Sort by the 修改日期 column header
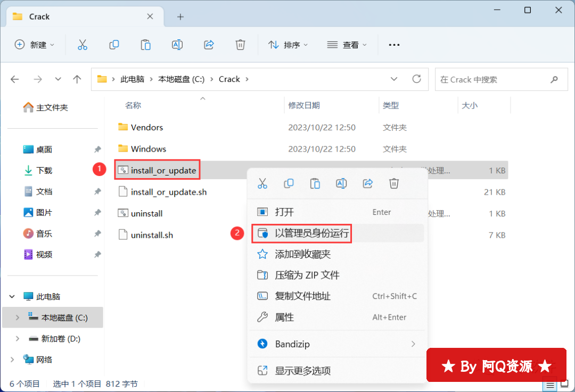 (x=304, y=105)
